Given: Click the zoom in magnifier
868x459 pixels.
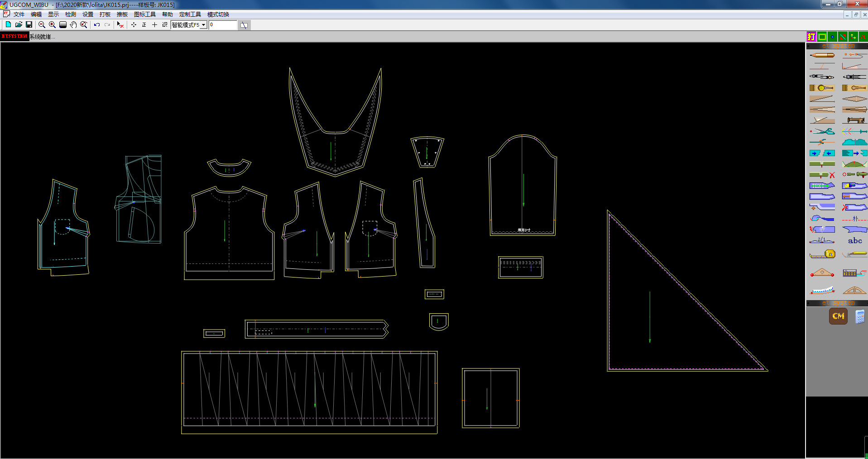Looking at the screenshot, I should [52, 25].
